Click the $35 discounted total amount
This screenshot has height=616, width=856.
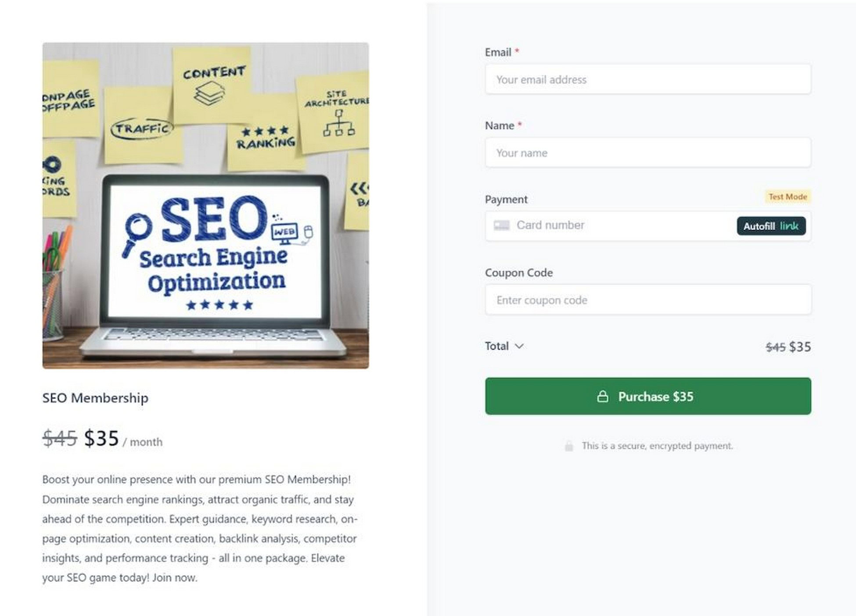[x=800, y=347]
